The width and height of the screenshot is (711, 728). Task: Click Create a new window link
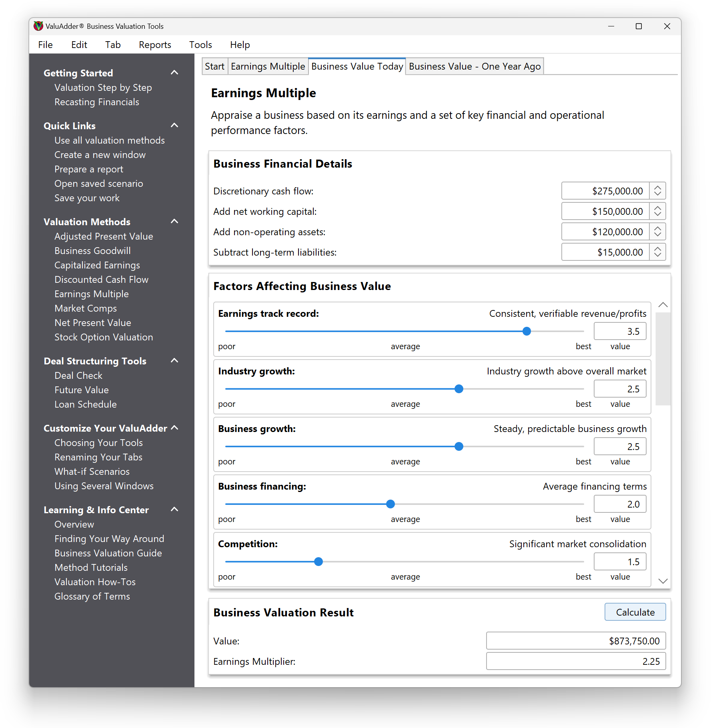point(100,155)
